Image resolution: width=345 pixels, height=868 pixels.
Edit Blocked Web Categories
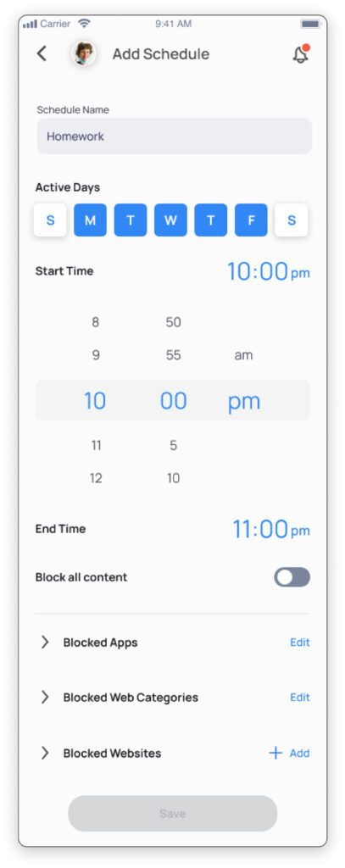[300, 697]
